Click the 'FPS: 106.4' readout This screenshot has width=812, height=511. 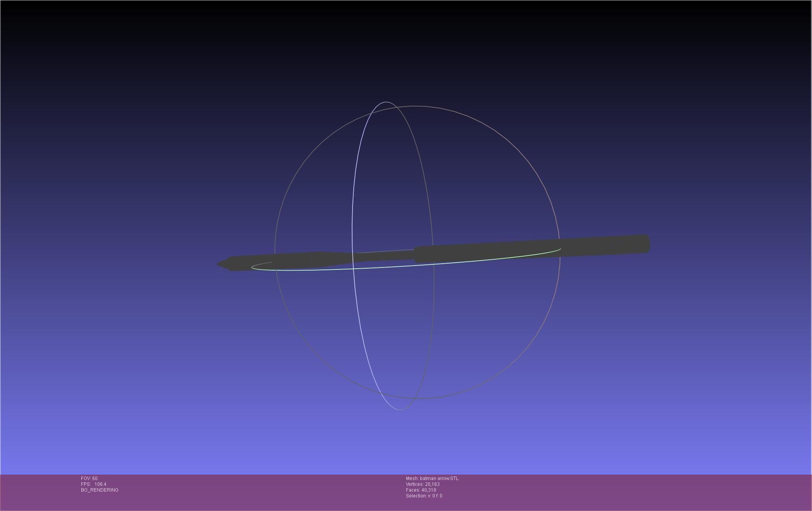coord(93,484)
